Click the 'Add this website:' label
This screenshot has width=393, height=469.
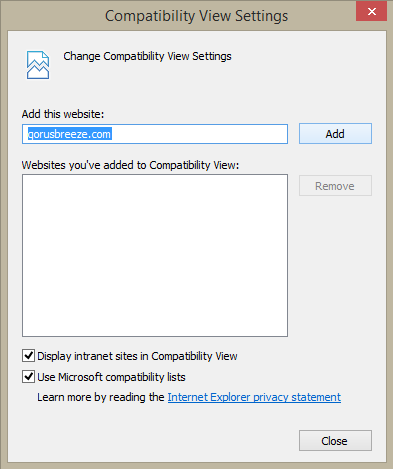tap(63, 114)
